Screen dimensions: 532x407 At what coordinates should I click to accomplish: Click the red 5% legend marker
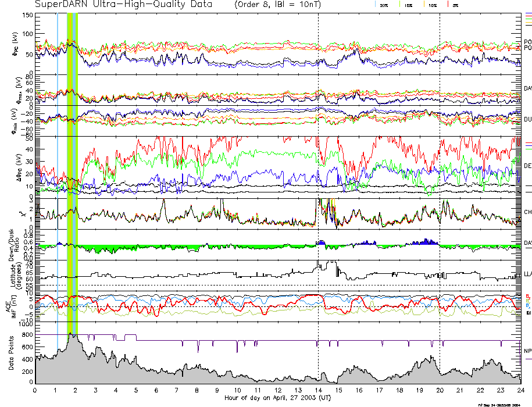pos(447,5)
